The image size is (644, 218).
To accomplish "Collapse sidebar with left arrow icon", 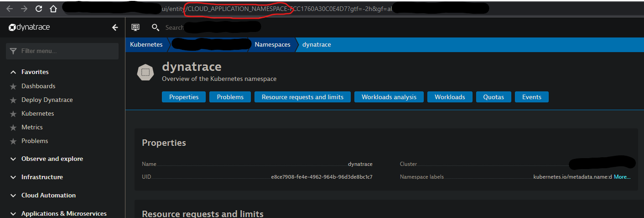I will pyautogui.click(x=115, y=27).
